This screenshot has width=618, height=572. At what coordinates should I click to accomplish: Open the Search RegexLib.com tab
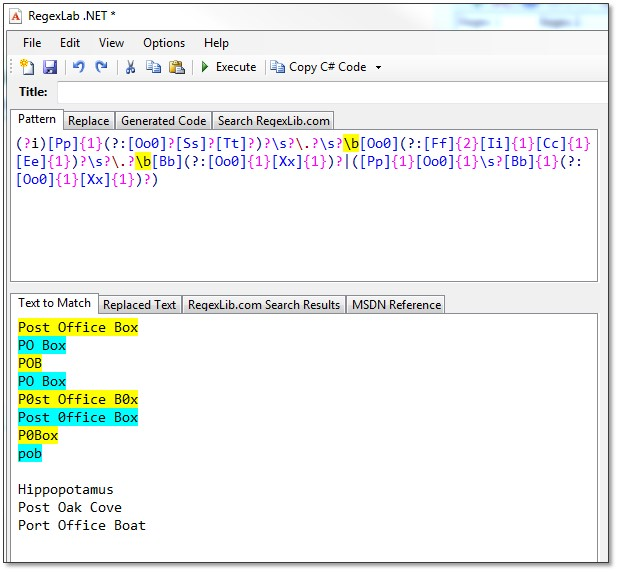tap(274, 121)
